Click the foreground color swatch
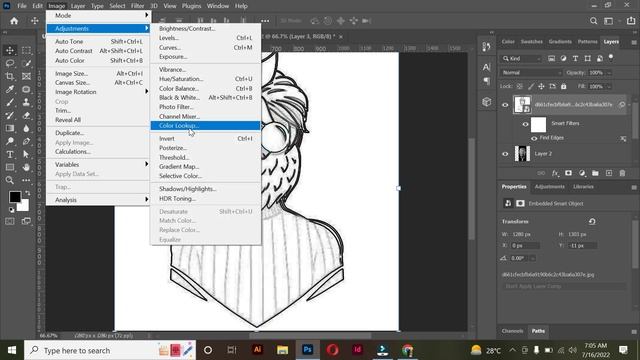The image size is (640, 360). pyautogui.click(x=14, y=196)
